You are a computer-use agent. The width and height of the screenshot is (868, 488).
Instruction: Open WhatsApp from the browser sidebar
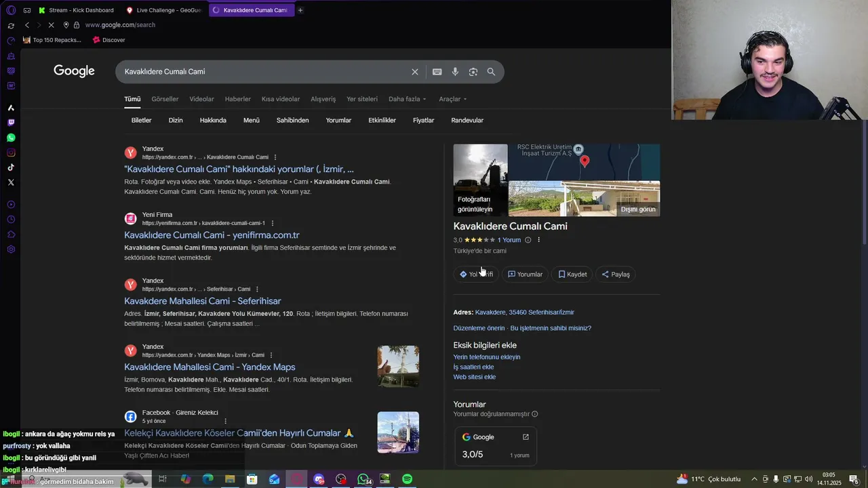click(11, 138)
